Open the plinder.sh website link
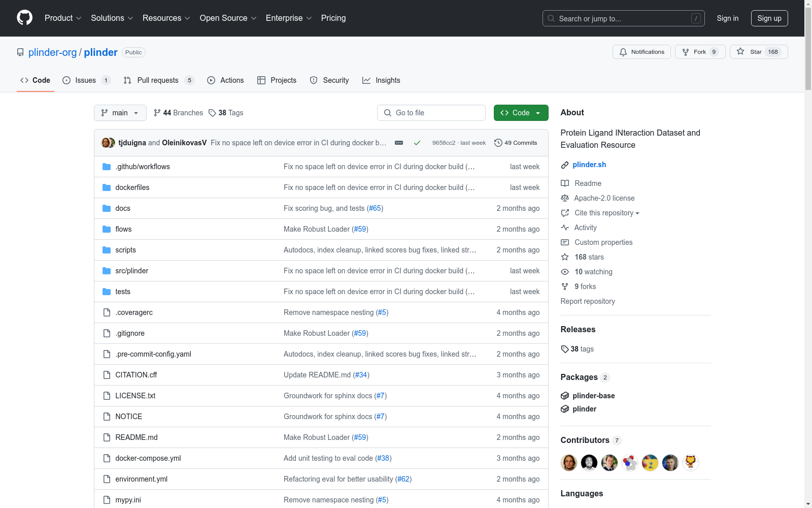 pyautogui.click(x=589, y=165)
